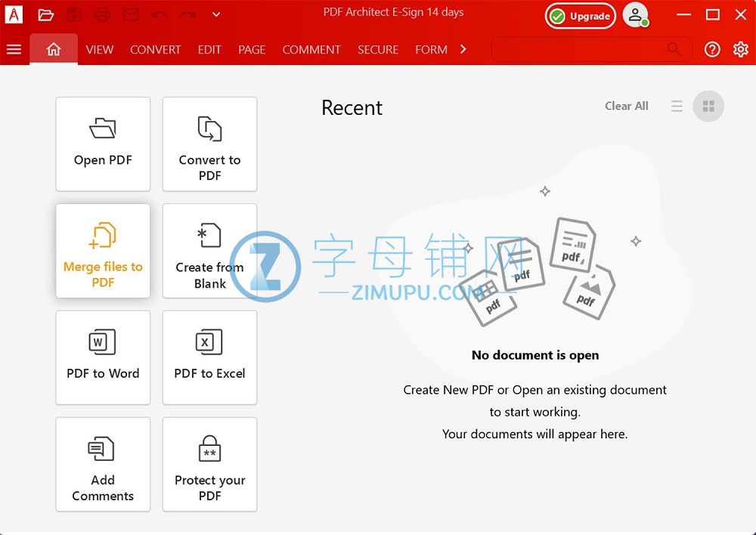The width and height of the screenshot is (756, 535).
Task: Open the COMMENT tab
Action: pos(311,50)
